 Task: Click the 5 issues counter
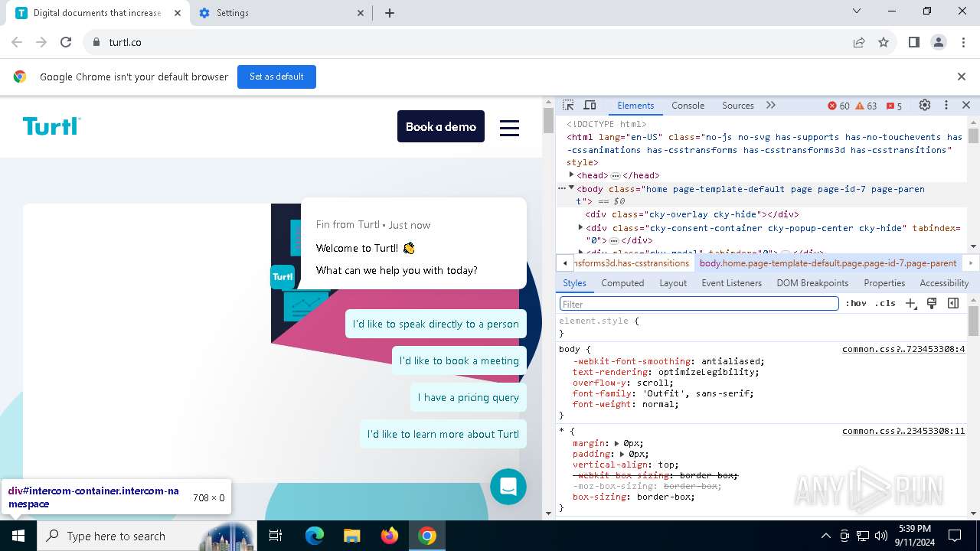[x=894, y=106]
